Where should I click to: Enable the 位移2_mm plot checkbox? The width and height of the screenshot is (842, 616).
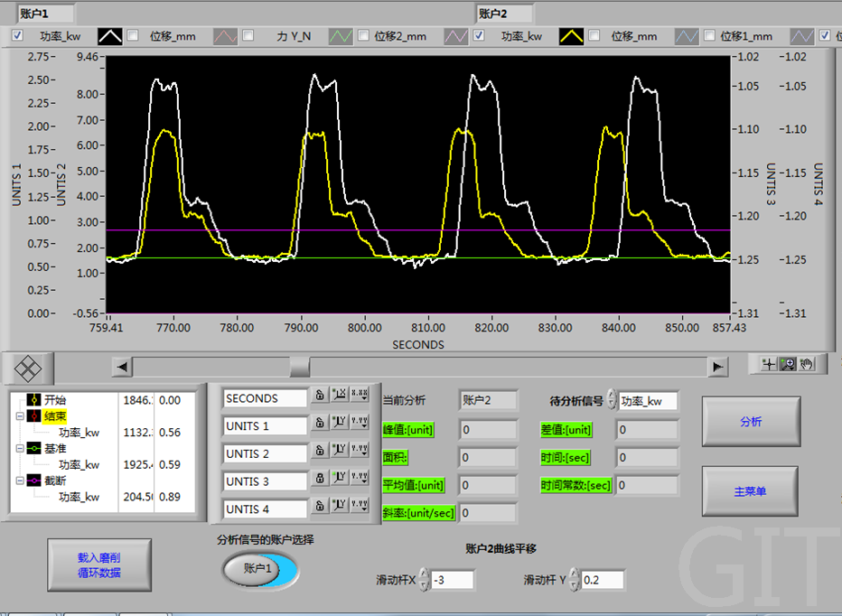click(363, 36)
